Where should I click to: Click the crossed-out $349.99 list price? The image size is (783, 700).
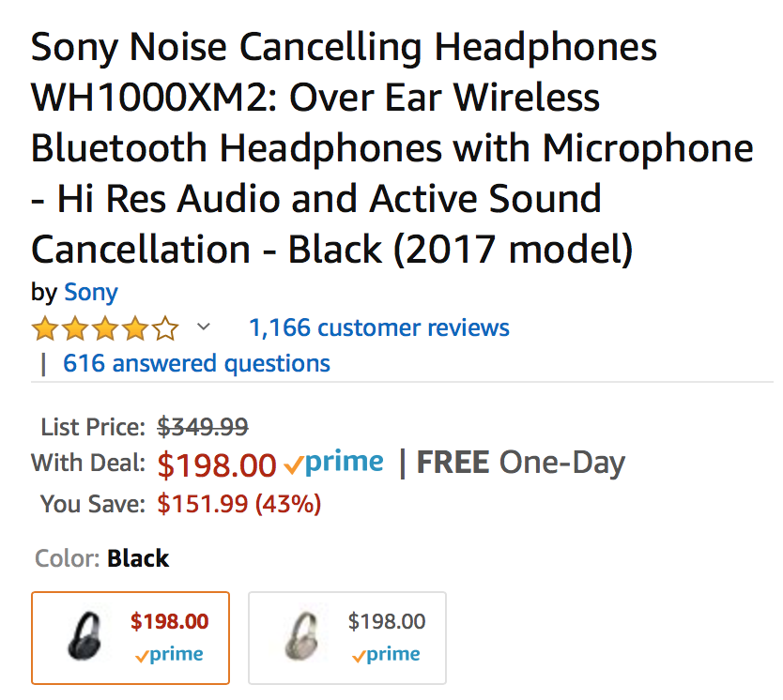click(203, 427)
